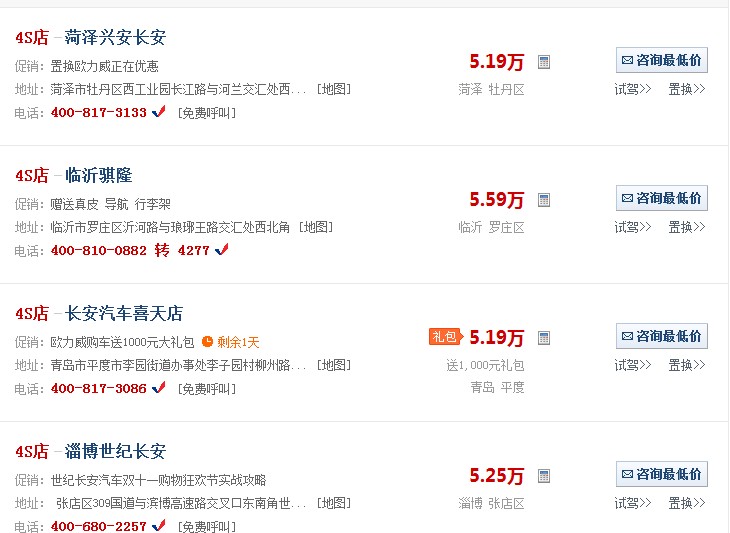This screenshot has width=730, height=533.
Task: Click [免费呼叫] next to 400-817-3086
Action: pos(206,388)
